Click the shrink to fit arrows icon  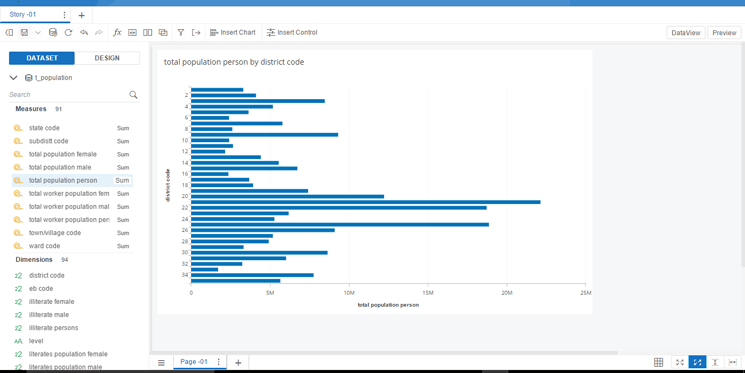[x=680, y=363]
